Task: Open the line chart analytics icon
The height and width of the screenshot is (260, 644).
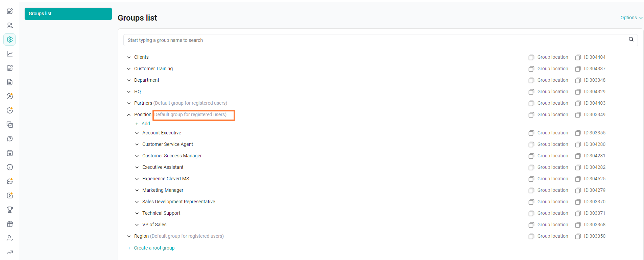Action: [x=10, y=54]
